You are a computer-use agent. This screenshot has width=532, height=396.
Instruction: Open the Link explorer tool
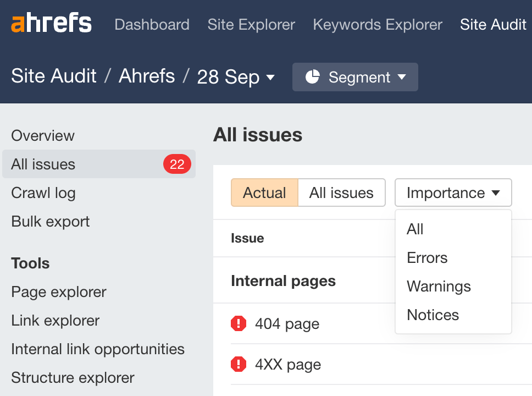55,321
